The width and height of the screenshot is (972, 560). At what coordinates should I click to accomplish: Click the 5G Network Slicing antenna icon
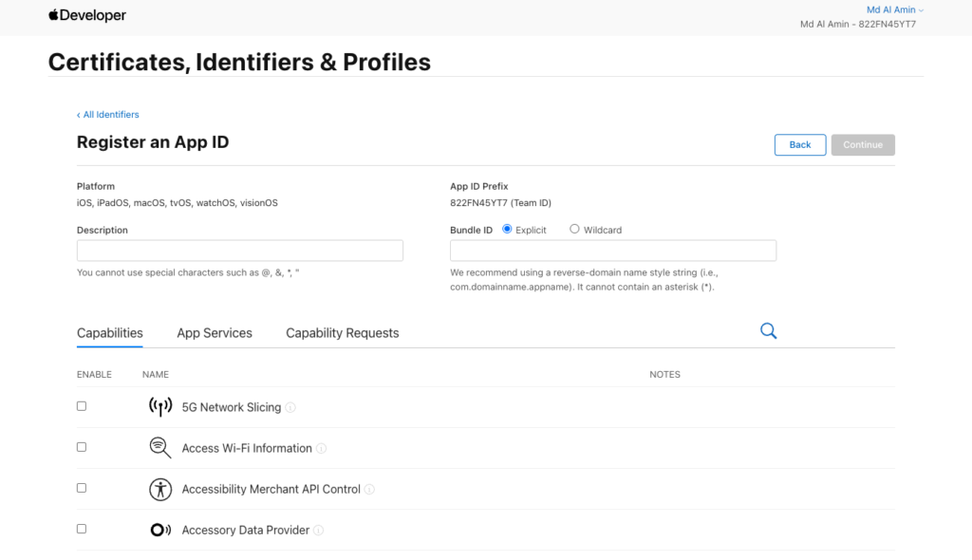point(160,407)
